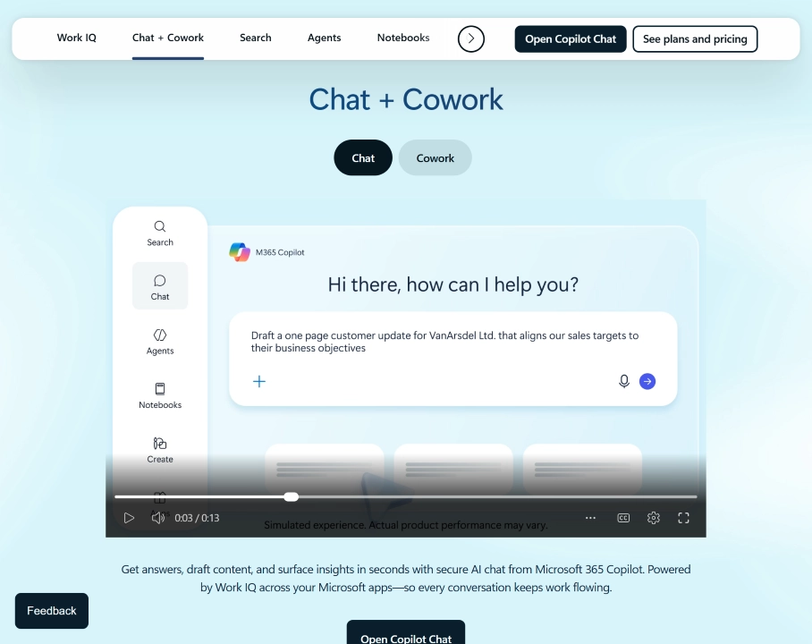Mute the video volume

(158, 518)
